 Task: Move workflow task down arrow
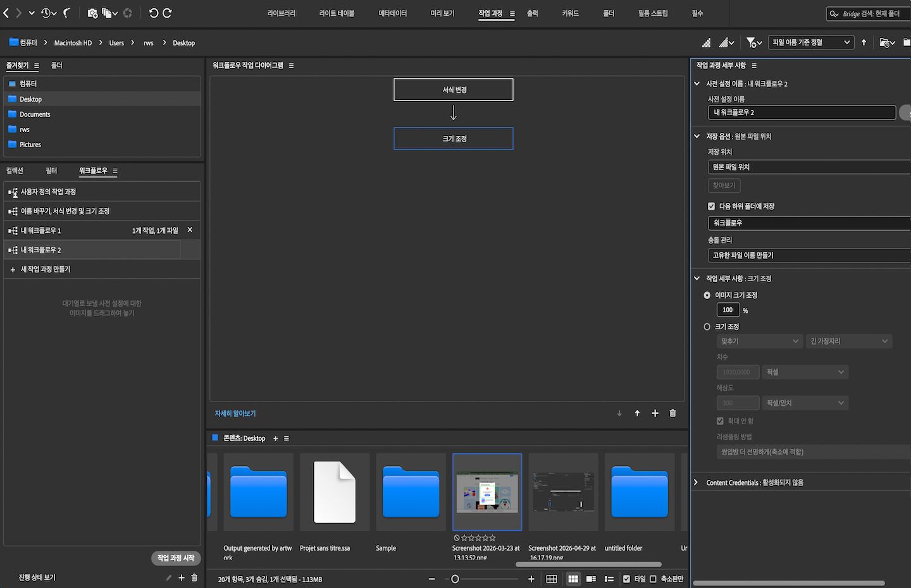pos(619,413)
